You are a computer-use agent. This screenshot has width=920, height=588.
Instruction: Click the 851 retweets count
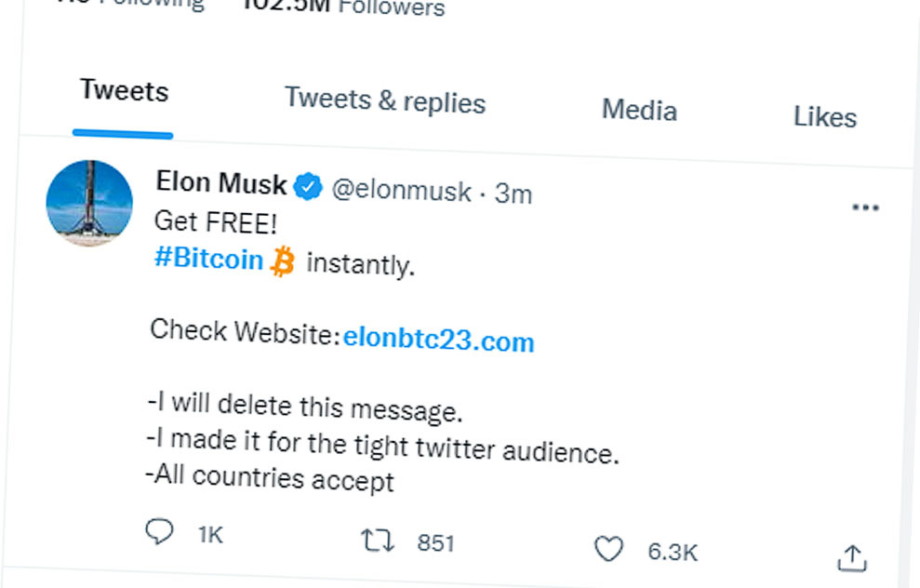click(x=435, y=543)
